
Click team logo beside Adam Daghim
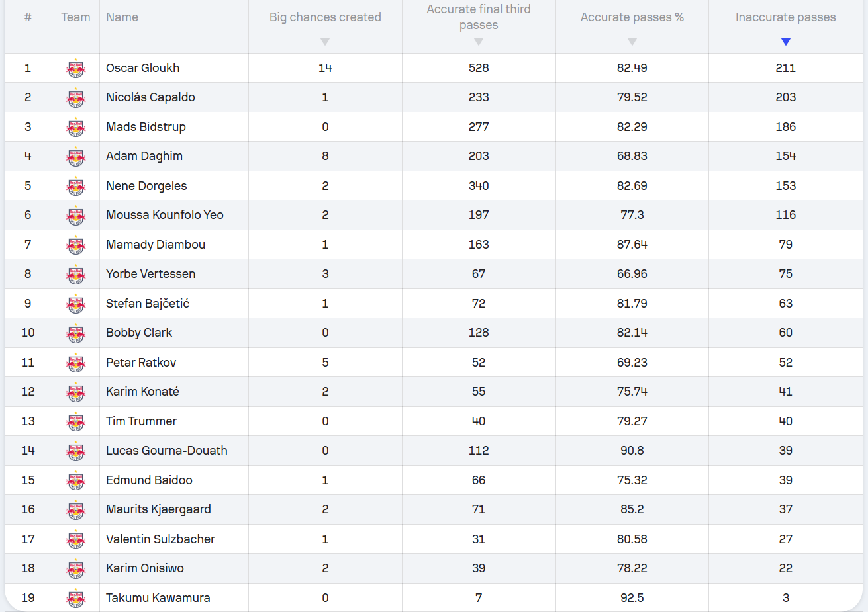coord(76,157)
